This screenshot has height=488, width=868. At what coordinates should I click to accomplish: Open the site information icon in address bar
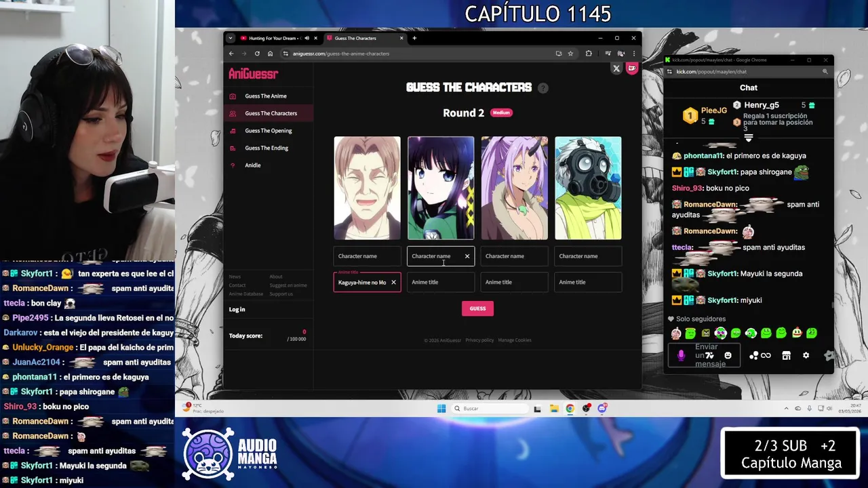tap(285, 54)
